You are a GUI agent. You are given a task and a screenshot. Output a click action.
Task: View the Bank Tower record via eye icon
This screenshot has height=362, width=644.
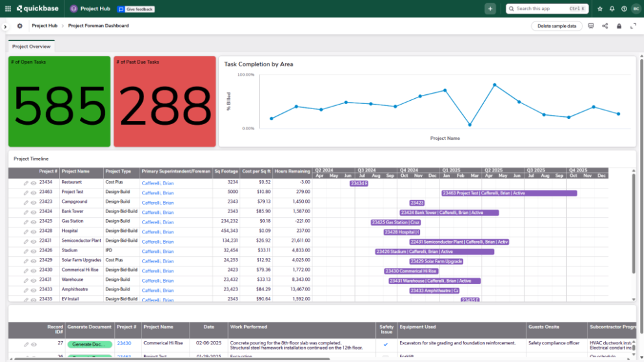tap(33, 212)
